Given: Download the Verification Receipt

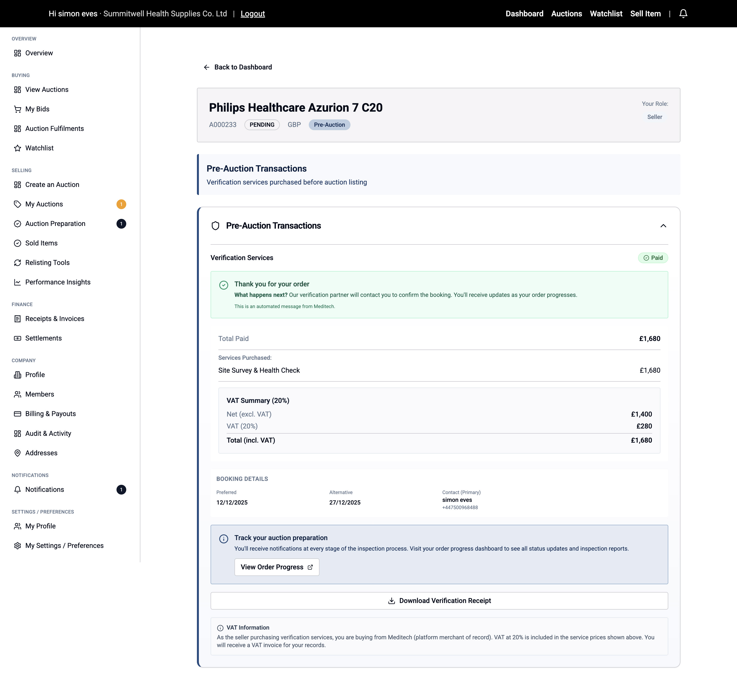Looking at the screenshot, I should 439,601.
